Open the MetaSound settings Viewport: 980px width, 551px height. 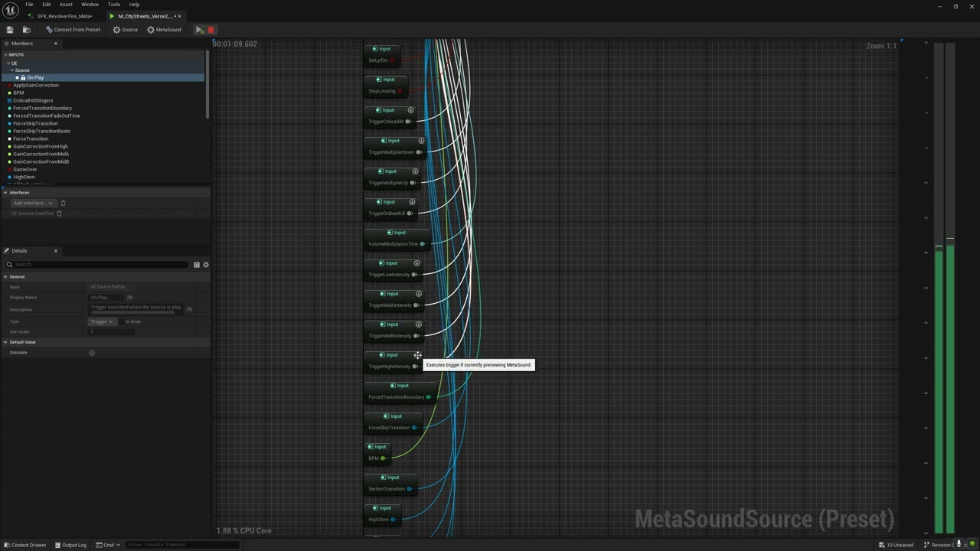click(x=164, y=30)
